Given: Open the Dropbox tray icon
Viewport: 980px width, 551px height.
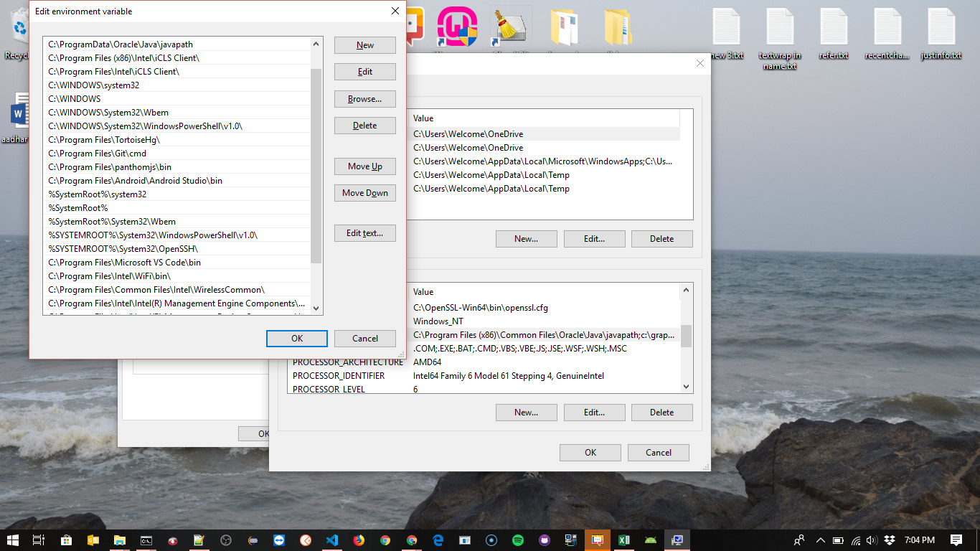Looking at the screenshot, I should tap(890, 540).
